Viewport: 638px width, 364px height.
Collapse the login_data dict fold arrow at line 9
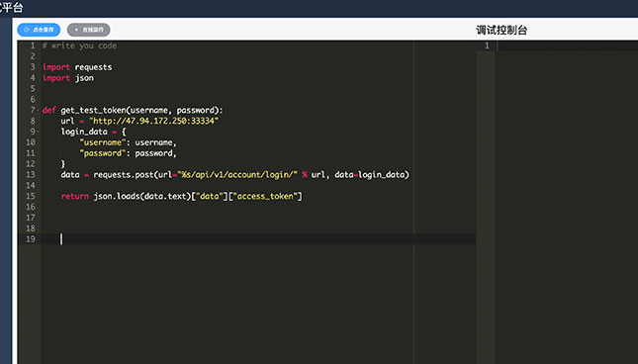[x=39, y=132]
